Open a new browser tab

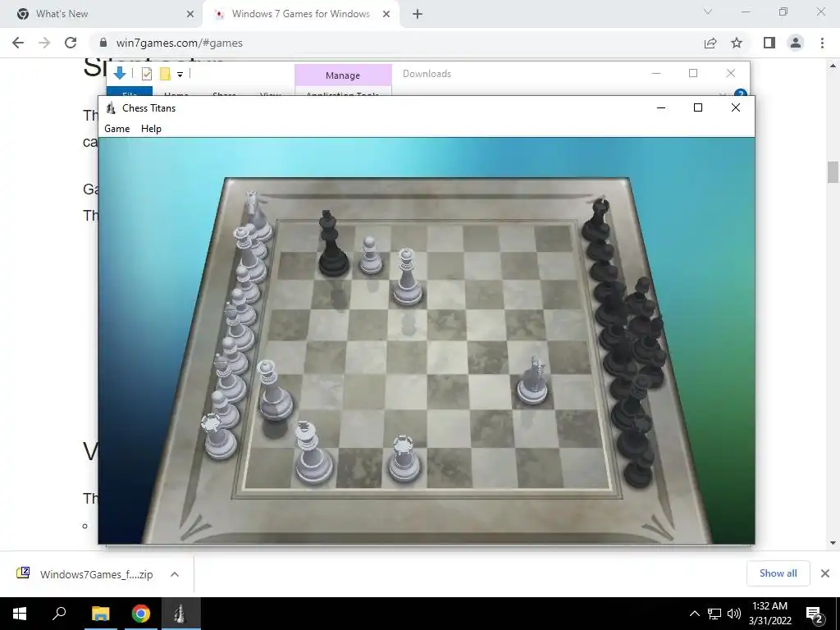pyautogui.click(x=418, y=15)
